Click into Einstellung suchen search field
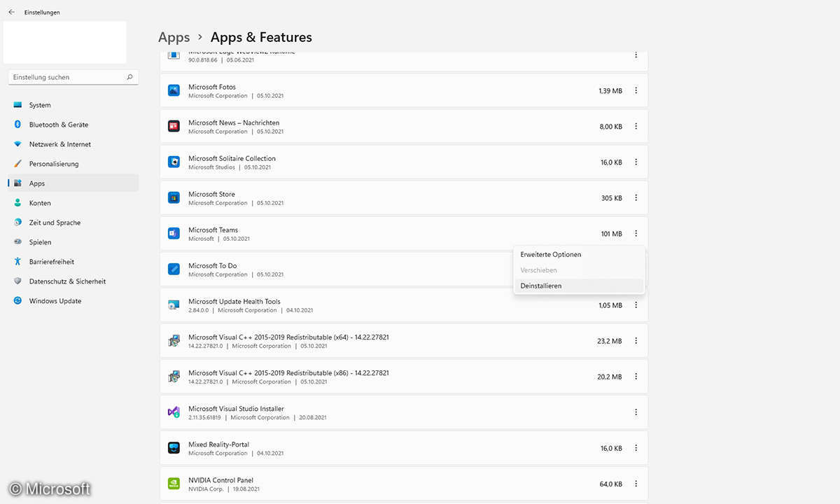This screenshot has height=504, width=840. (73, 77)
